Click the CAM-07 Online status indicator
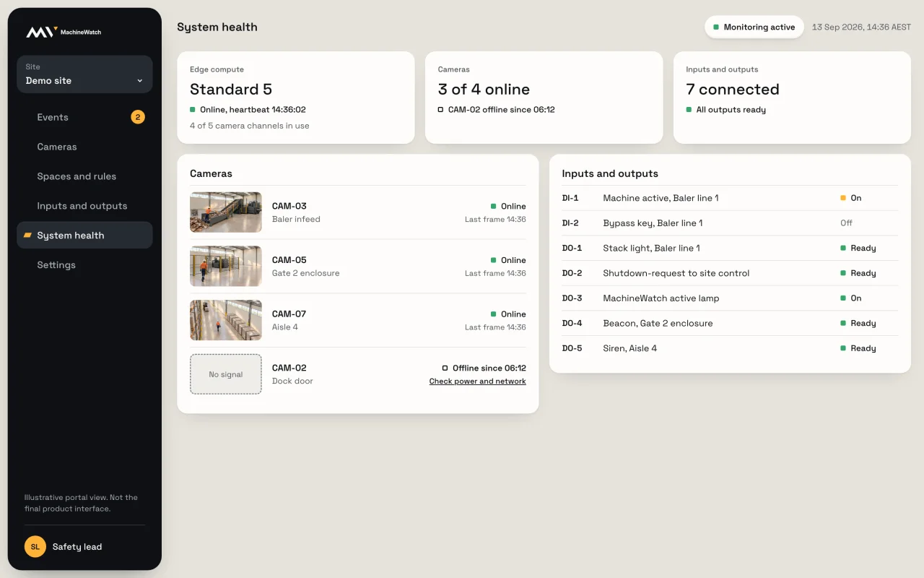 tap(508, 314)
